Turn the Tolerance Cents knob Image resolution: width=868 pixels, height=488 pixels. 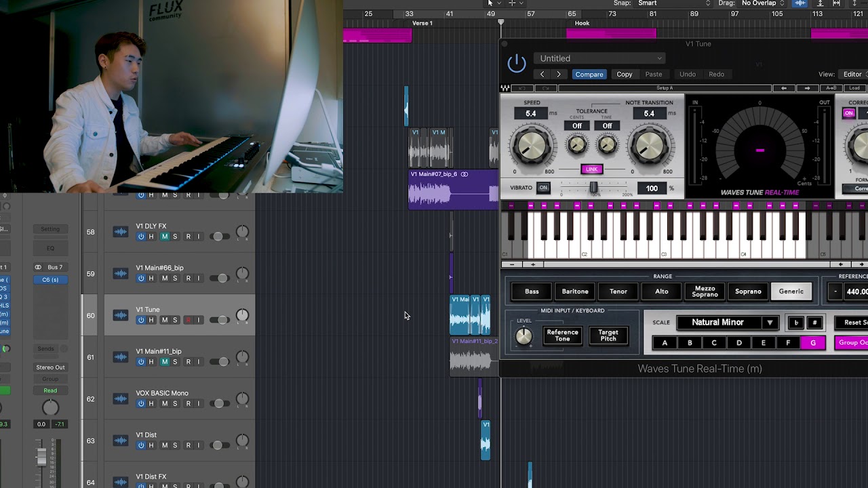click(577, 144)
